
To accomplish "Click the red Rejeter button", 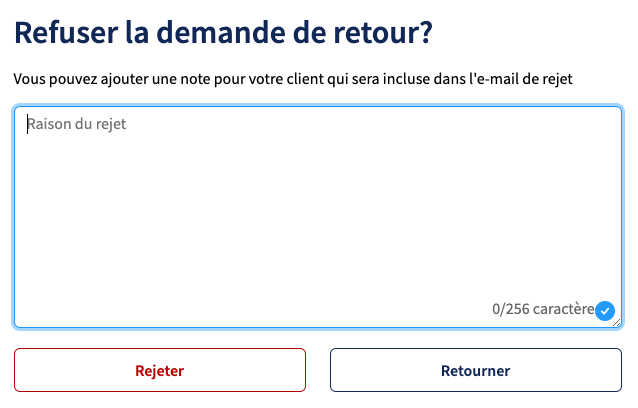I will (160, 370).
